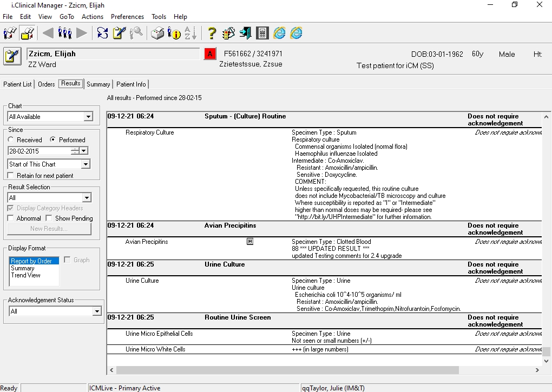Open the Help menu
Image resolution: width=552 pixels, height=392 pixels.
[180, 17]
